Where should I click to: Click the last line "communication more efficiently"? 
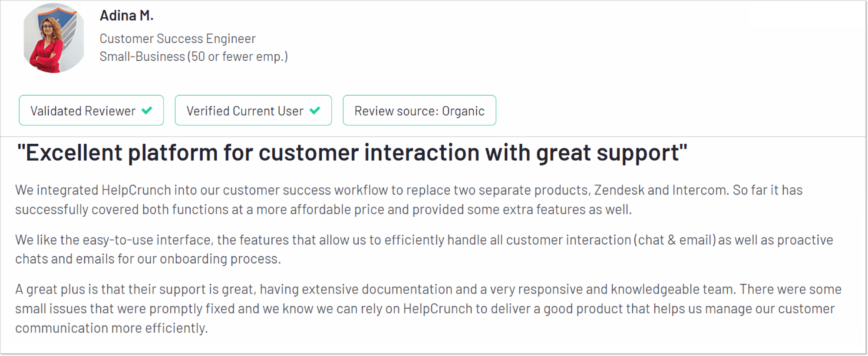click(x=111, y=328)
